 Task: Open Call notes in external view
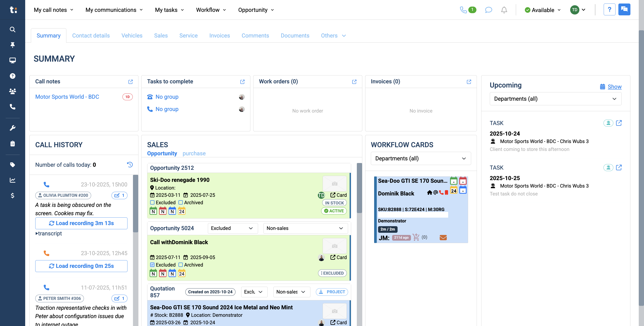click(x=131, y=82)
